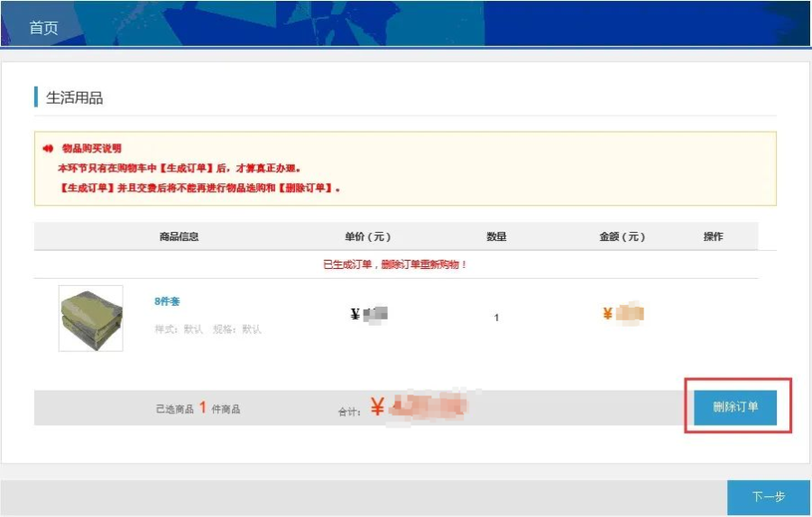This screenshot has width=812, height=517.
Task: Click the 生活用品 section heading
Action: pos(75,97)
